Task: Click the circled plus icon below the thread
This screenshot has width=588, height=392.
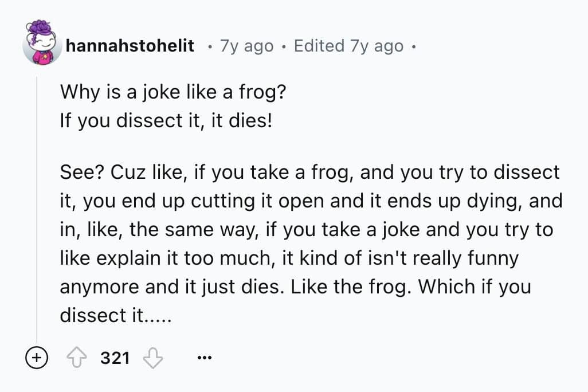Action: pyautogui.click(x=36, y=359)
